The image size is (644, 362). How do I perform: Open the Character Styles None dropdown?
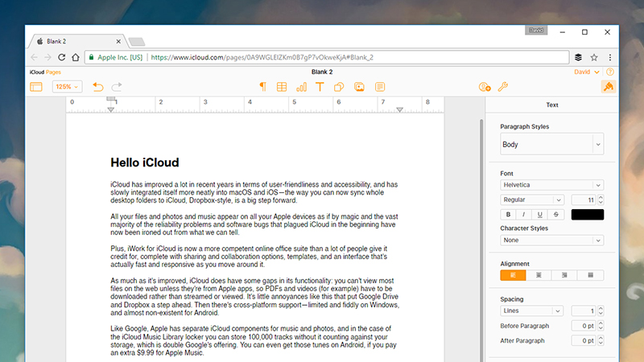coord(552,240)
